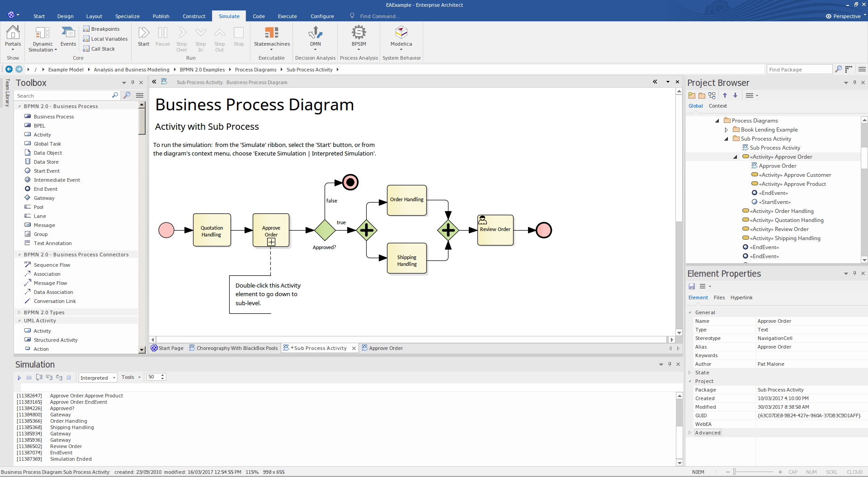Click the Context tab in Project Browser
This screenshot has width=868, height=477.
(717, 106)
